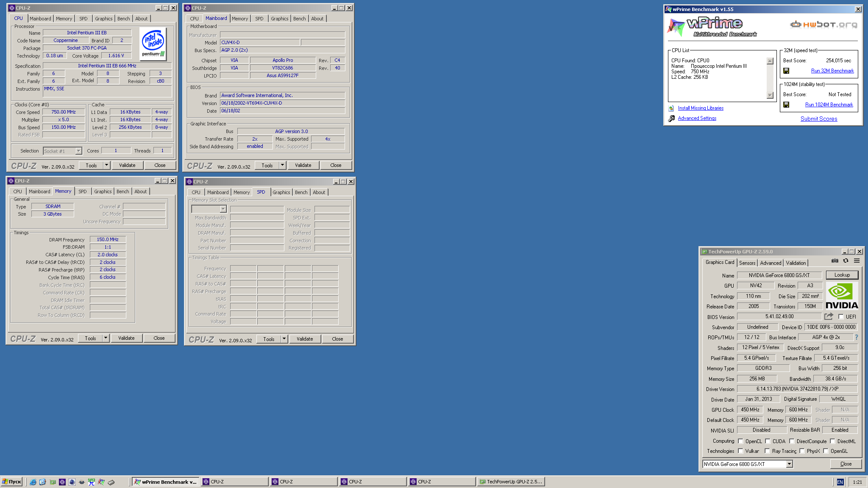Expand the Tools arrow in the Mainboard tab window
The image size is (868, 488).
coord(282,165)
